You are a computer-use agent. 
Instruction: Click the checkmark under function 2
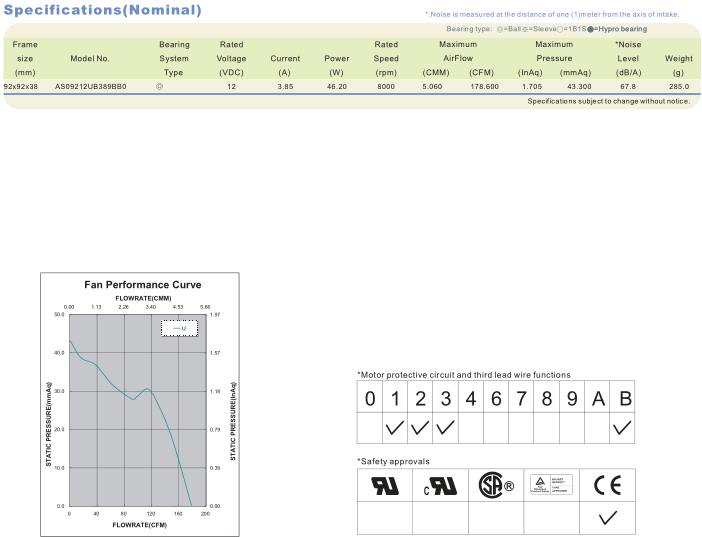click(420, 428)
